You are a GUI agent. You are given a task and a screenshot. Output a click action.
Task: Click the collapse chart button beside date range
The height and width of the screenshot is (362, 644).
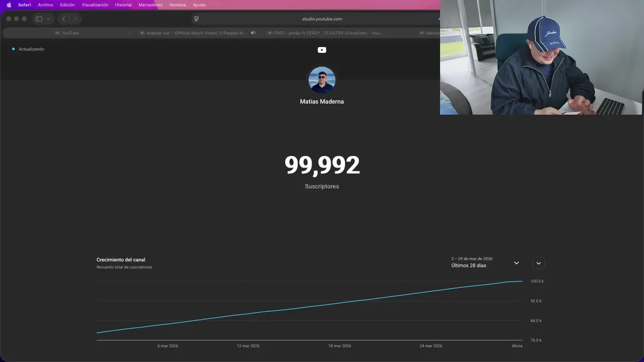tap(538, 263)
